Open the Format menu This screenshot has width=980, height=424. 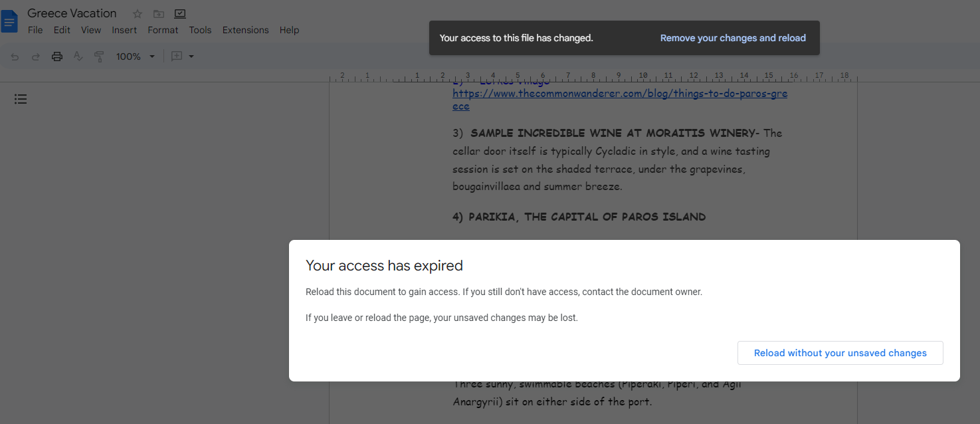pyautogui.click(x=163, y=30)
